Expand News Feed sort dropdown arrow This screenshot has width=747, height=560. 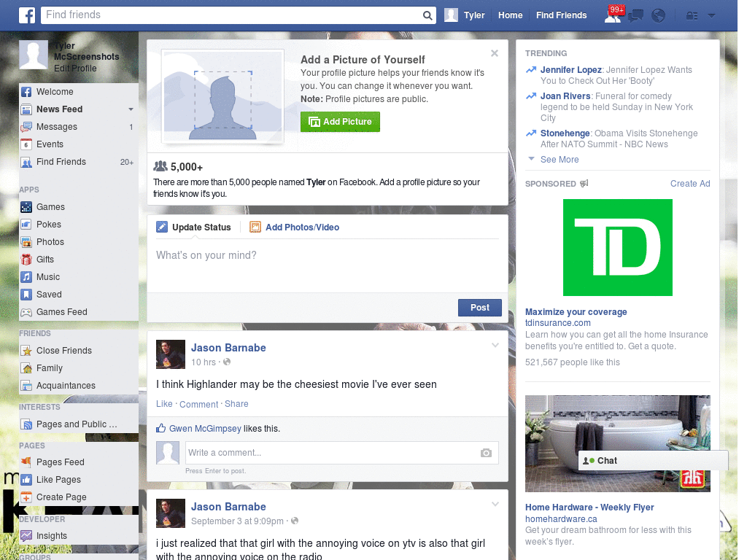131,109
